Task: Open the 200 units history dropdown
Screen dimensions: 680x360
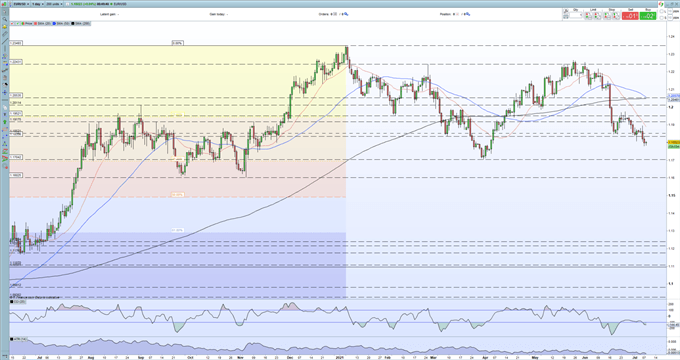Action: point(54,4)
